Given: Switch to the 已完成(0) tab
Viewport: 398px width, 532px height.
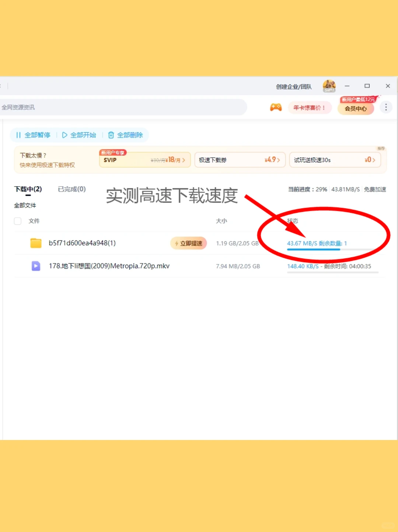Looking at the screenshot, I should (71, 189).
